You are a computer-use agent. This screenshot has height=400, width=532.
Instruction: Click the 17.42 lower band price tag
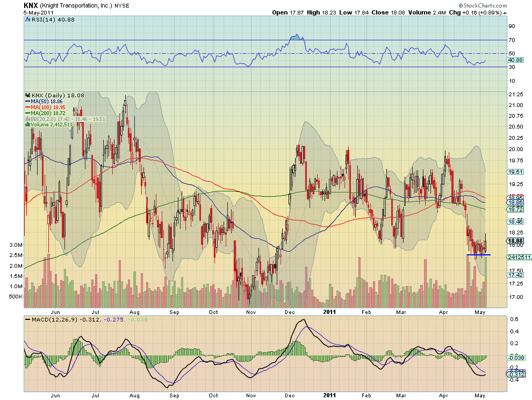click(515, 275)
